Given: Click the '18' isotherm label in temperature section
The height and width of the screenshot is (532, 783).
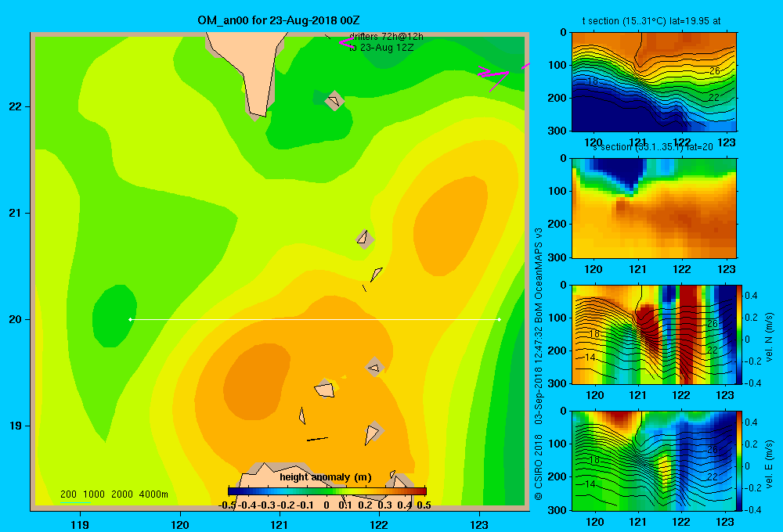Looking at the screenshot, I should point(593,81).
